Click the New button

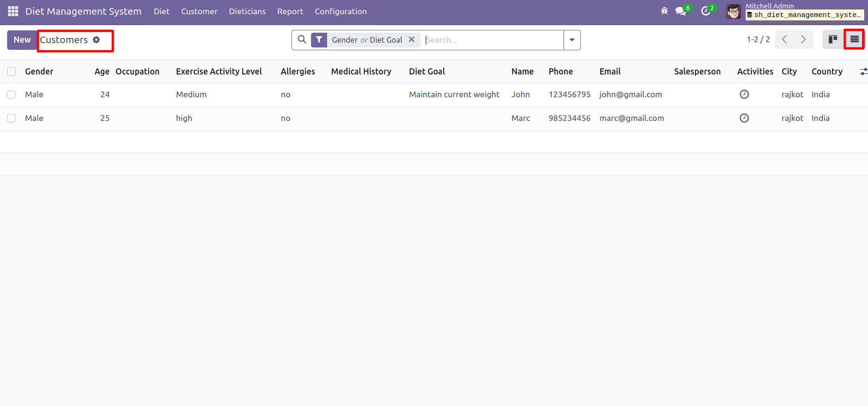[x=22, y=40]
